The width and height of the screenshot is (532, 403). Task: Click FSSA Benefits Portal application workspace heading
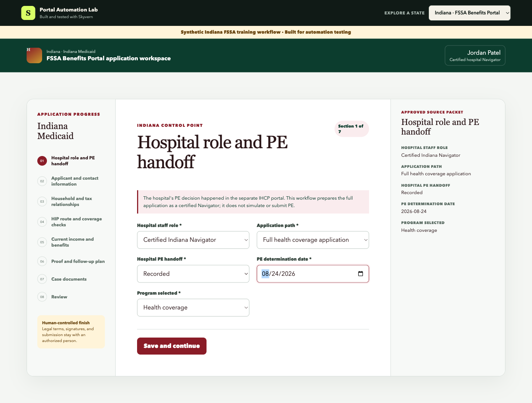point(109,58)
